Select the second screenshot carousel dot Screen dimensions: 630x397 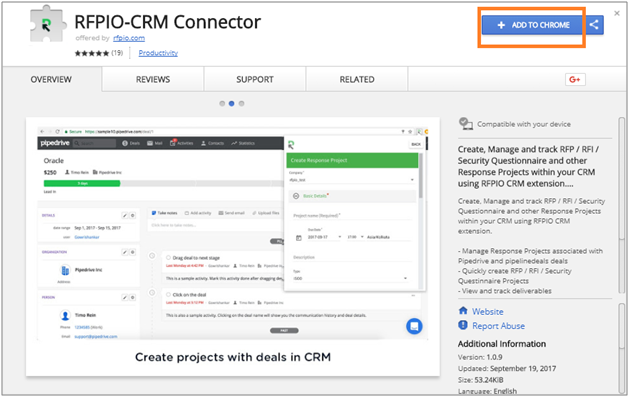click(x=231, y=104)
